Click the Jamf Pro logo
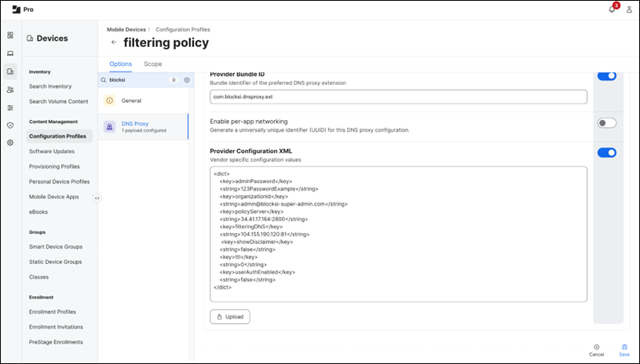The width and height of the screenshot is (640, 364). tap(23, 9)
